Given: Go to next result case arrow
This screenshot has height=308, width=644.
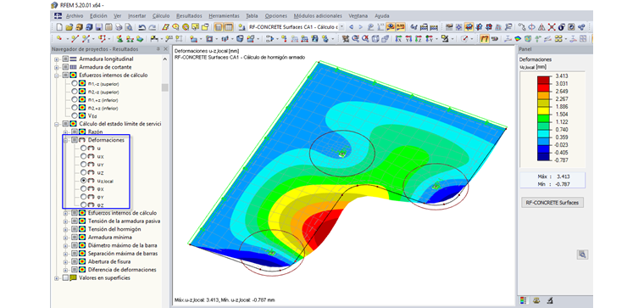Looking at the screenshot, I should click(360, 27).
